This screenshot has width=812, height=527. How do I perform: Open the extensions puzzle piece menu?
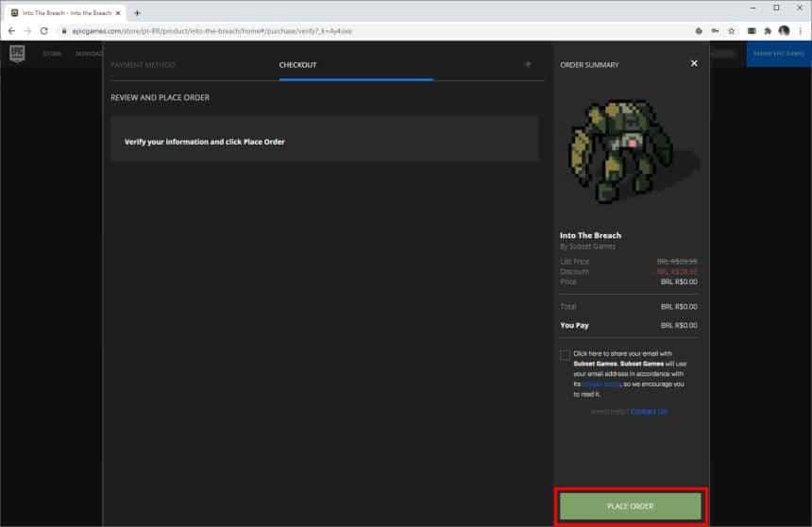[768, 31]
